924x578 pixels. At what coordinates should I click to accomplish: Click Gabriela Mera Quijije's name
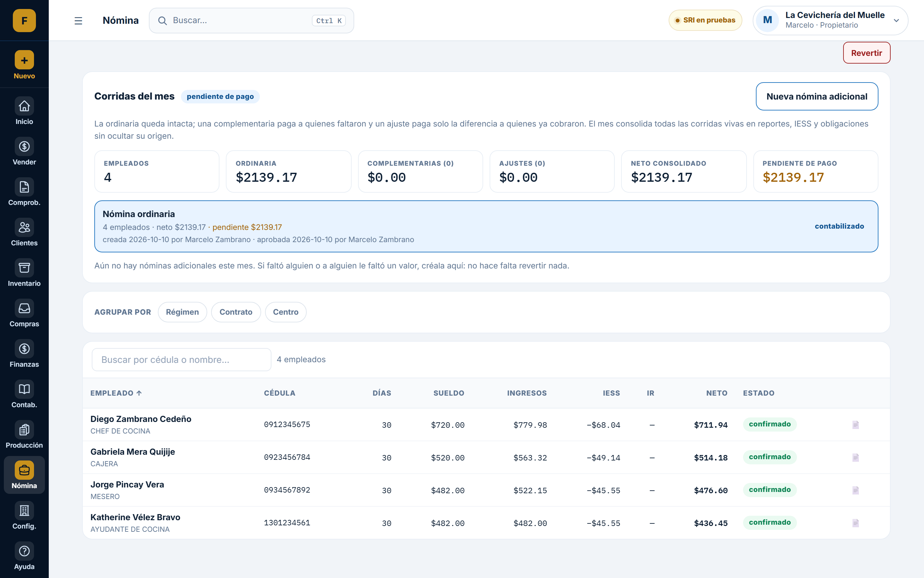tap(133, 452)
